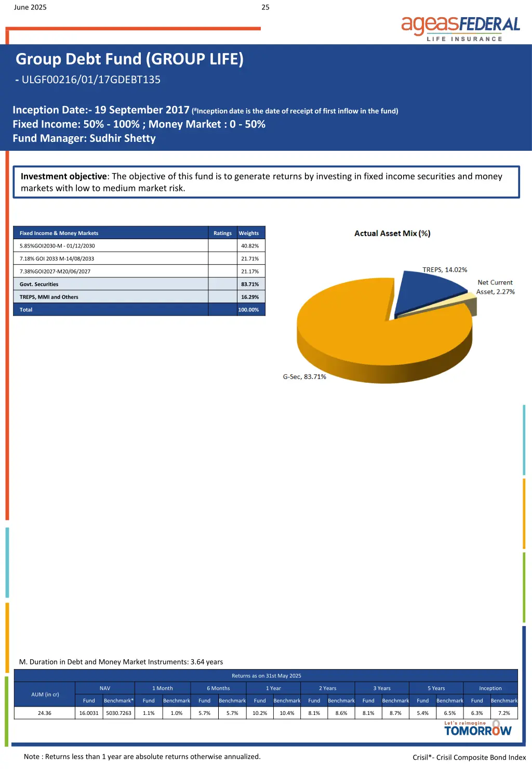
Task: Click the "3 Years" column header
Action: tap(382, 688)
